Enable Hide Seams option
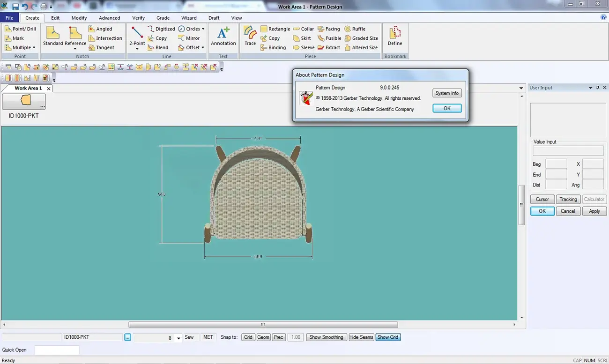 361,337
